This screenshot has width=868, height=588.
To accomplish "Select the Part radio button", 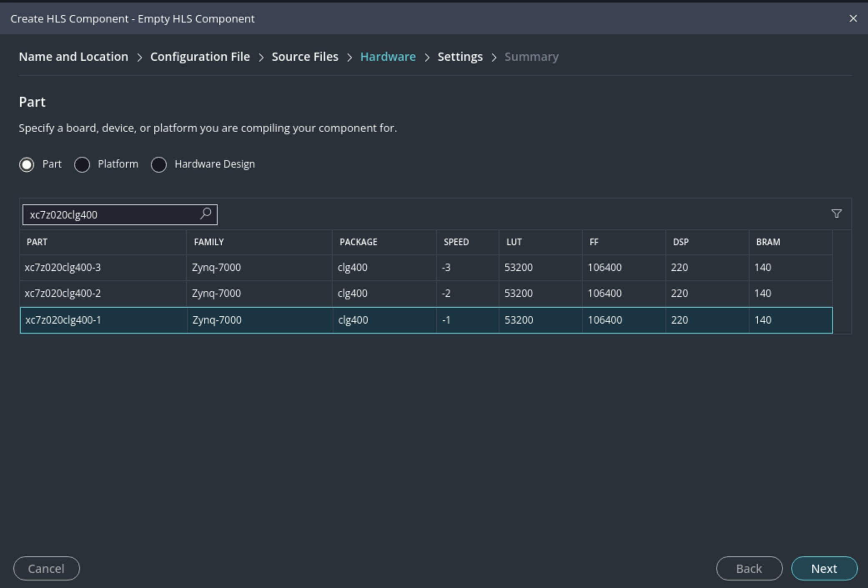I will [x=27, y=164].
